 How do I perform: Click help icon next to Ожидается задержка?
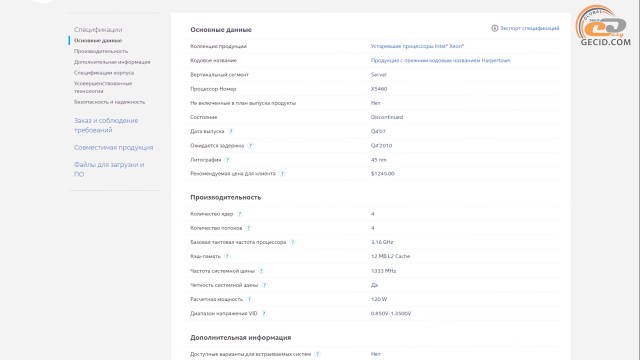tap(251, 145)
